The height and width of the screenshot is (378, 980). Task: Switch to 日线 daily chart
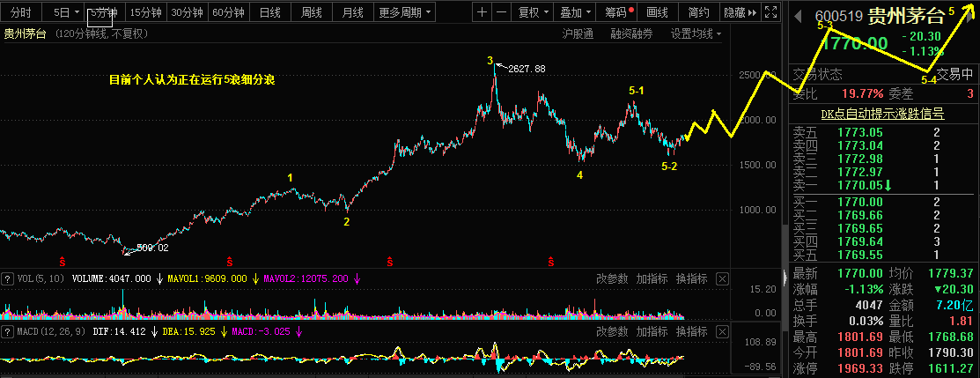click(x=269, y=11)
